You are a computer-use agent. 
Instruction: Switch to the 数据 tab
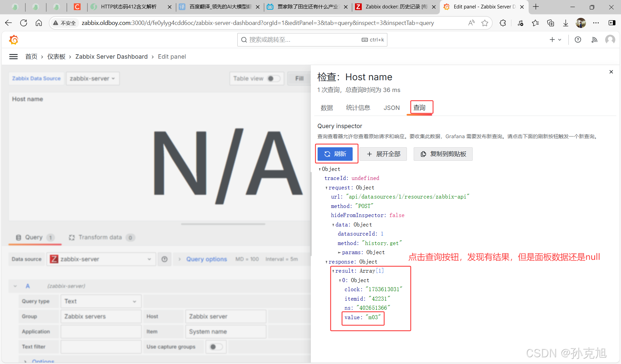pos(327,108)
